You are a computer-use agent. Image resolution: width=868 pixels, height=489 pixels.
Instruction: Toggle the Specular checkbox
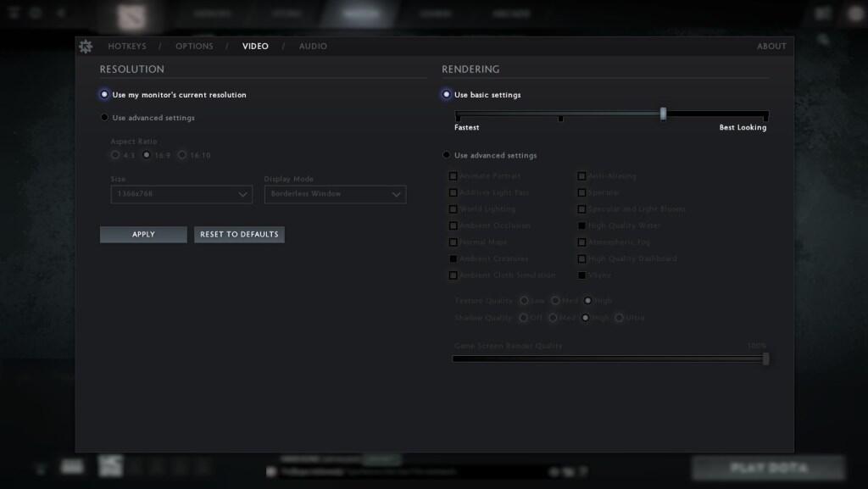[x=581, y=192]
